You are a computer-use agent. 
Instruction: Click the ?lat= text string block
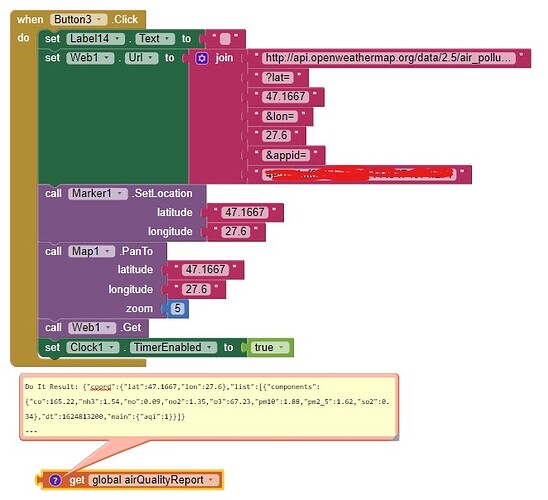[278, 77]
